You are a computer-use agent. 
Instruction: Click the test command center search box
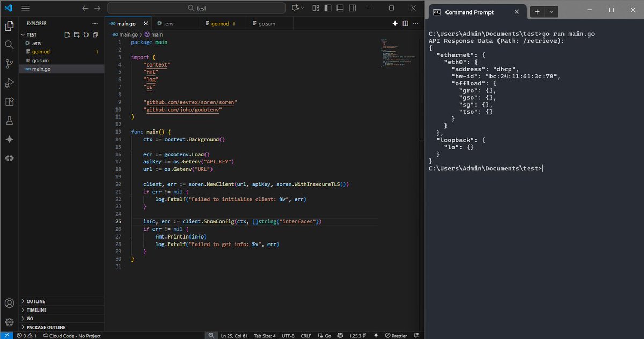[x=196, y=8]
